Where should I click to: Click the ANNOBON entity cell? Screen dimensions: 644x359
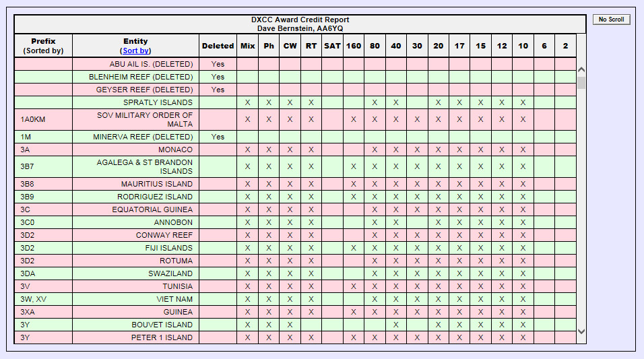135,222
